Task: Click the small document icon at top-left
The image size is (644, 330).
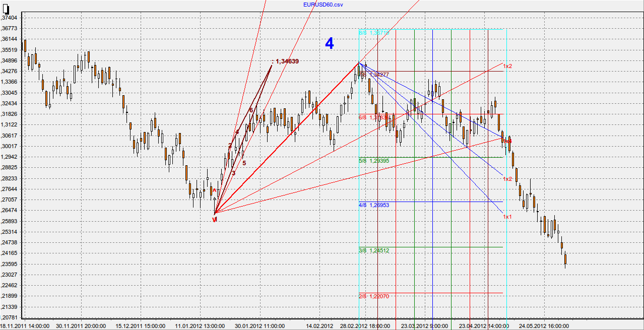Action: point(5,7)
